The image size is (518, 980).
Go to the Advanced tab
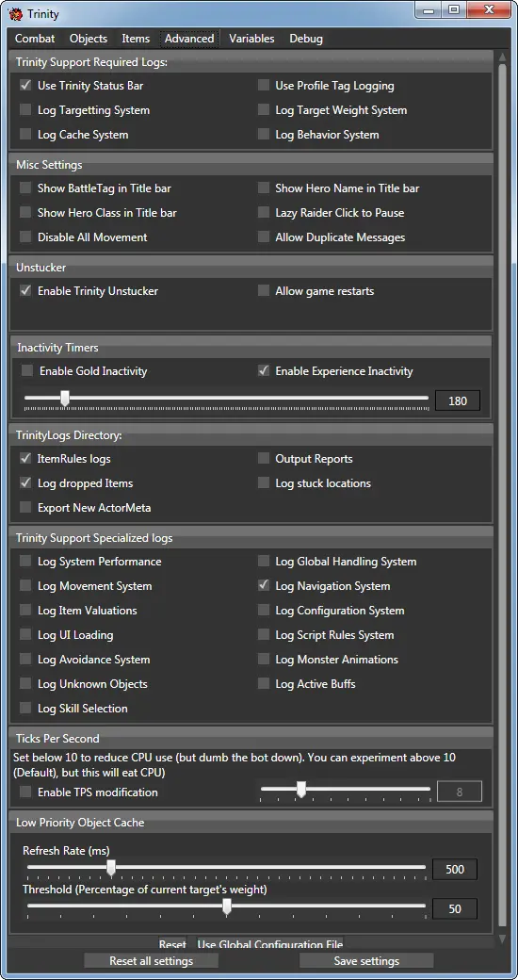coord(189,39)
